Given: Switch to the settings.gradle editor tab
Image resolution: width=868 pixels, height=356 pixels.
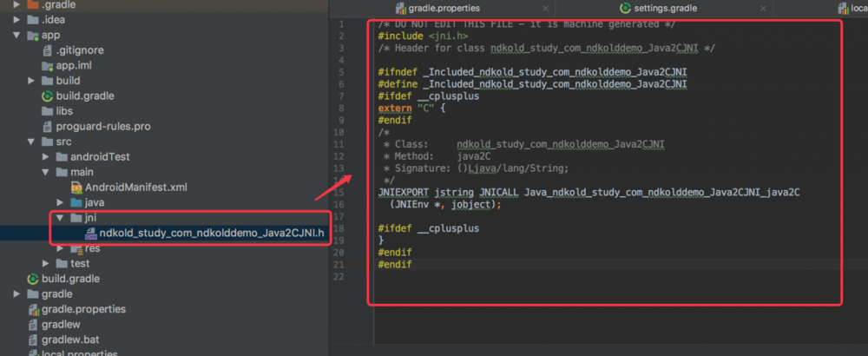Looking at the screenshot, I should tap(664, 9).
